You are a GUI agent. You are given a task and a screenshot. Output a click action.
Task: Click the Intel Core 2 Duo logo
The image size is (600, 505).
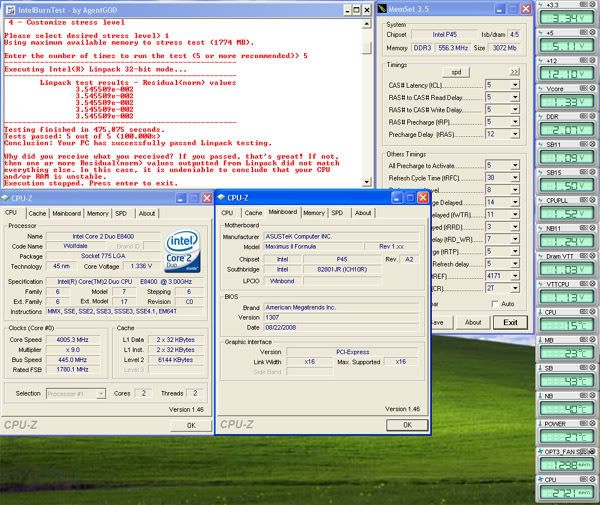[x=183, y=251]
